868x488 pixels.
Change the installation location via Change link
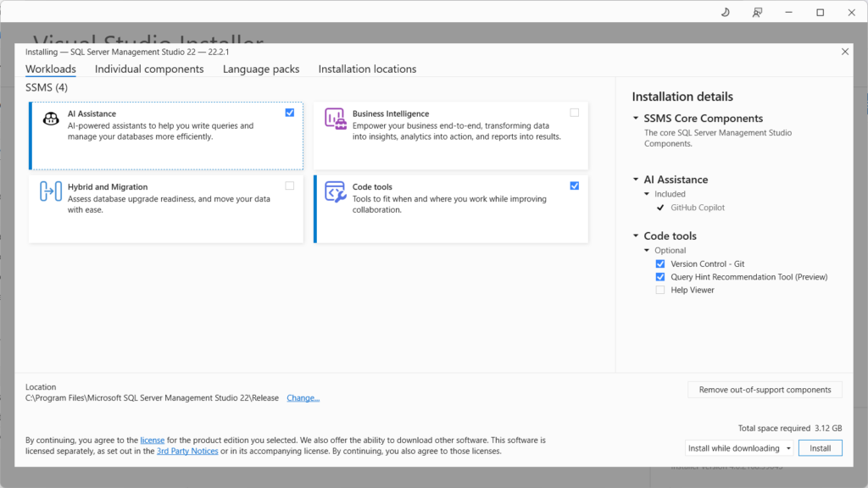click(303, 397)
